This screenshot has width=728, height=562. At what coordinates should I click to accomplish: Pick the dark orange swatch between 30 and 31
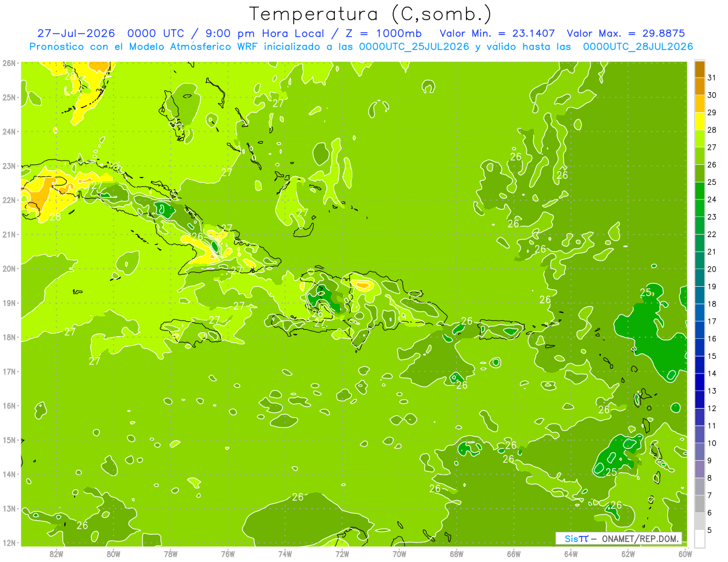pyautogui.click(x=699, y=87)
